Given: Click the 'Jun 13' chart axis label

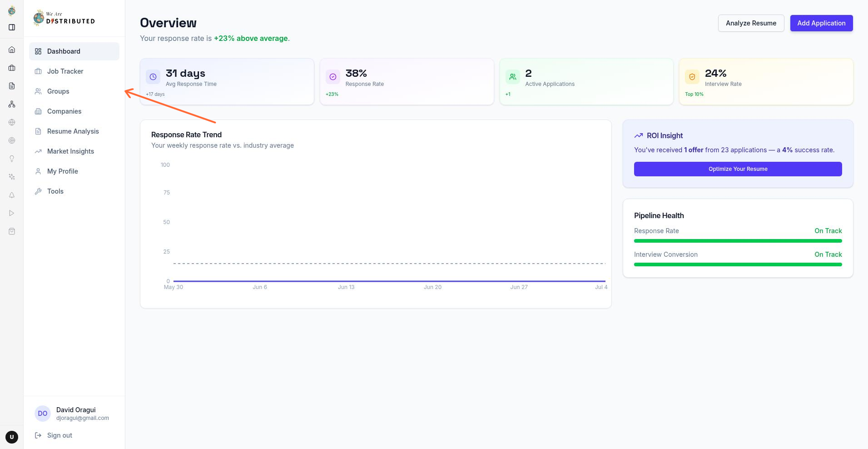Looking at the screenshot, I should (x=346, y=287).
